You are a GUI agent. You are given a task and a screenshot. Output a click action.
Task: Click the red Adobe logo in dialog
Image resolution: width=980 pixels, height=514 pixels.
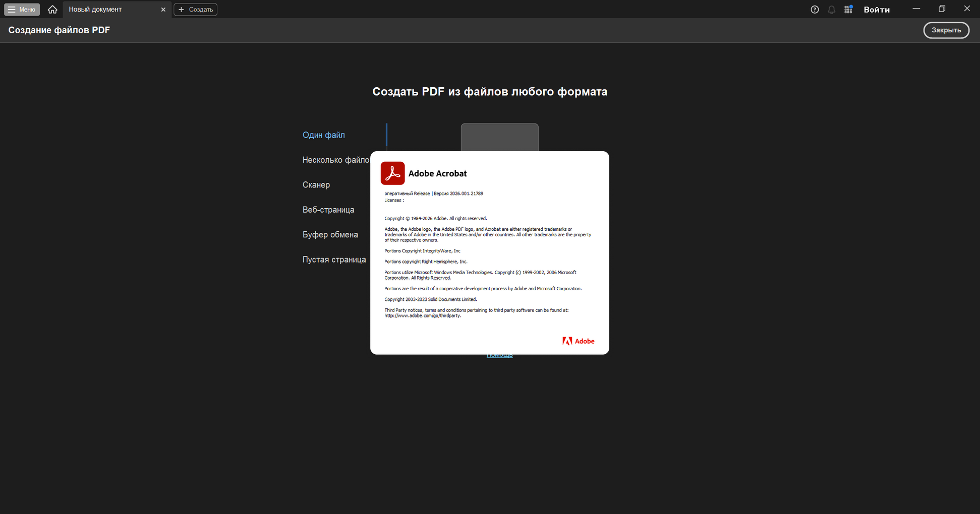(x=579, y=341)
